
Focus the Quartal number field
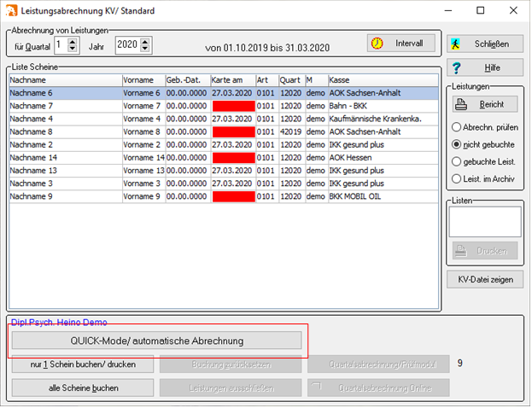[61, 45]
